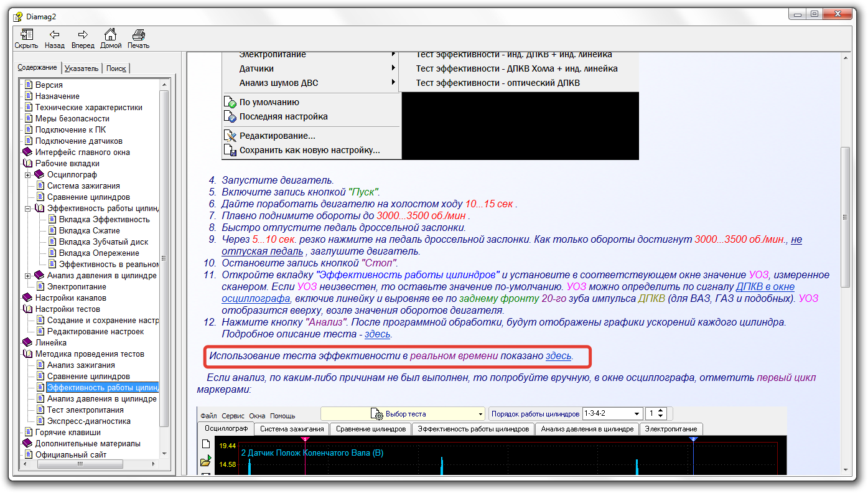
Task: Switch to the Содержание tab
Action: click(x=37, y=68)
